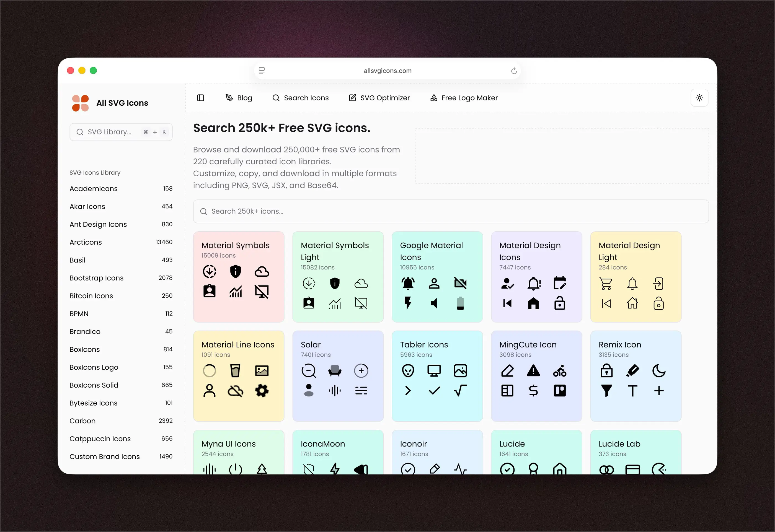Click the moon icon in Remix Icon card
Viewport: 775px width, 532px height.
pyautogui.click(x=659, y=370)
